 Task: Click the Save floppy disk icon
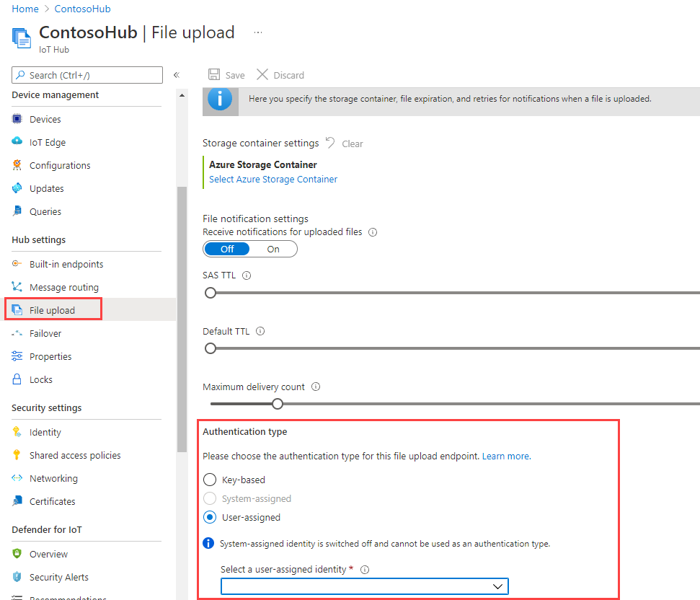tap(214, 74)
